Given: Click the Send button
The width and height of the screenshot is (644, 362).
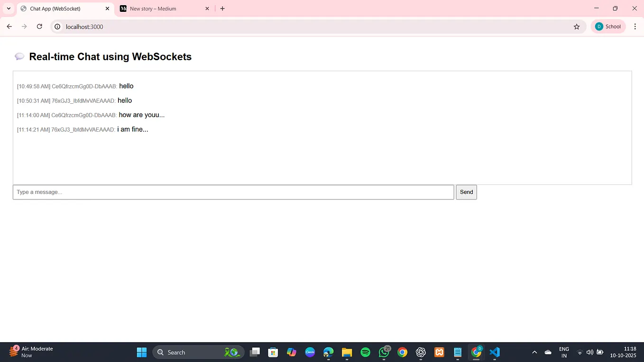Looking at the screenshot, I should [466, 192].
